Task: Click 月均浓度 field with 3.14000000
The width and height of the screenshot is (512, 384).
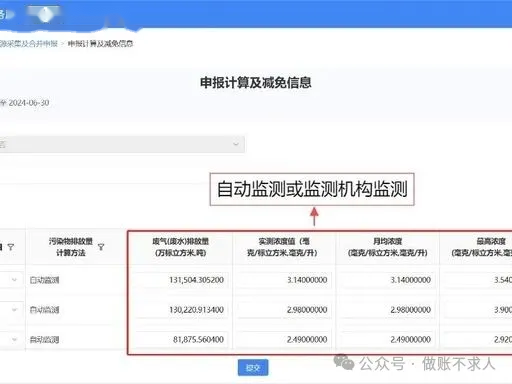Action: (388, 280)
